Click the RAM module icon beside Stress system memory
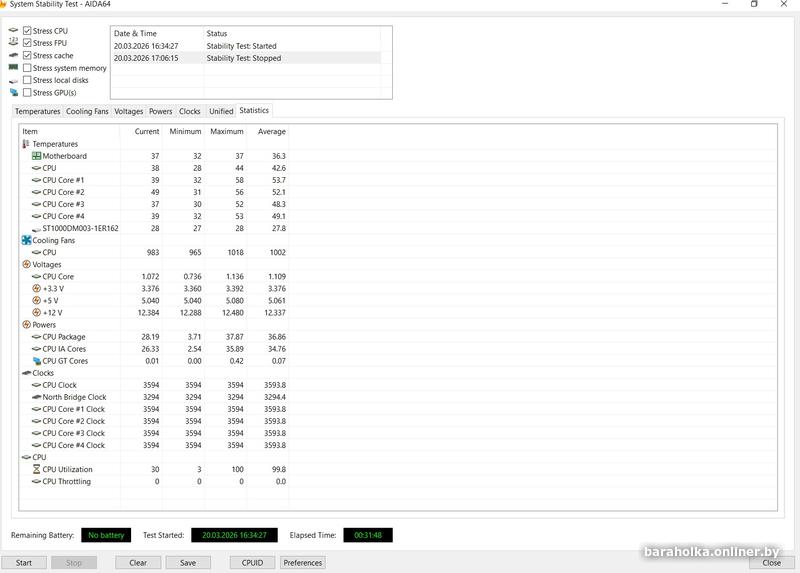 pos(14,67)
